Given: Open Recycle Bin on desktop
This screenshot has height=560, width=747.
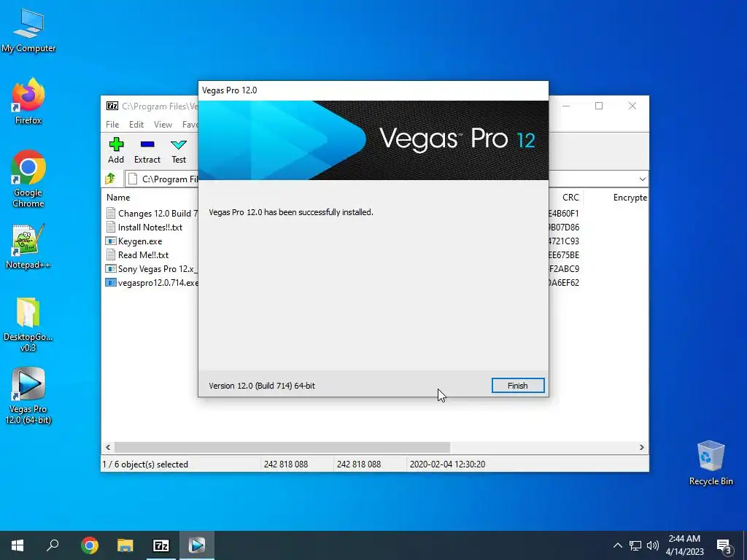Looking at the screenshot, I should click(711, 463).
